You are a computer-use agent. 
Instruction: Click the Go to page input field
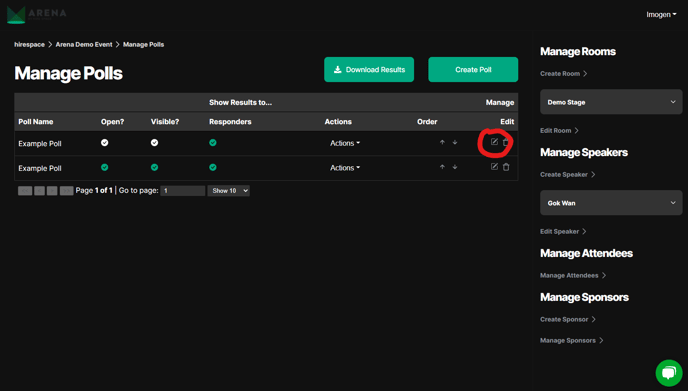(183, 190)
